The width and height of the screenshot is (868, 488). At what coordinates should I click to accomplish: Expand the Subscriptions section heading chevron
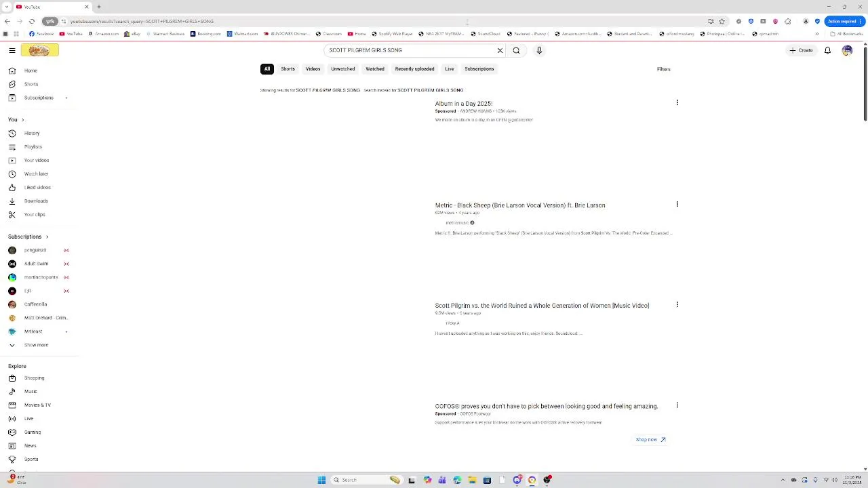click(x=47, y=237)
